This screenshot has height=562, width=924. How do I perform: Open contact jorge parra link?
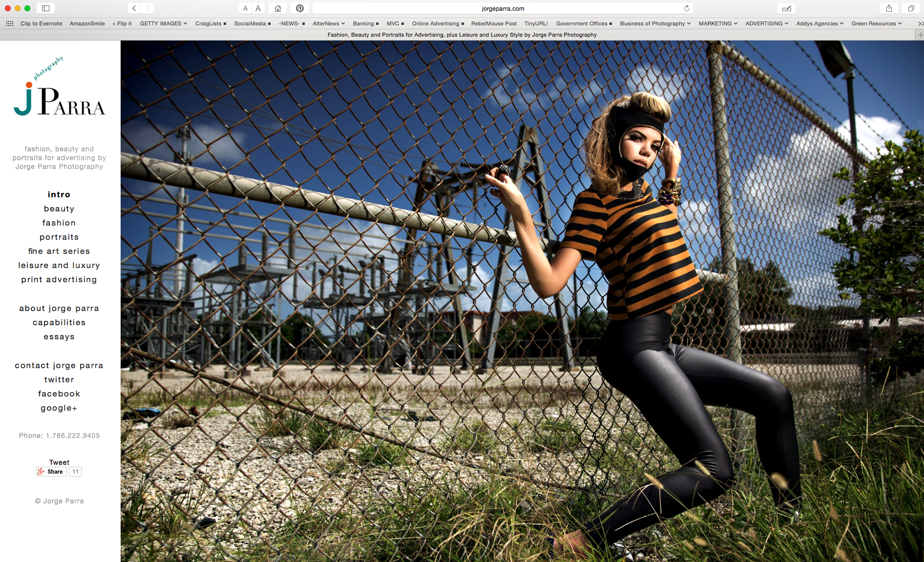tap(59, 365)
